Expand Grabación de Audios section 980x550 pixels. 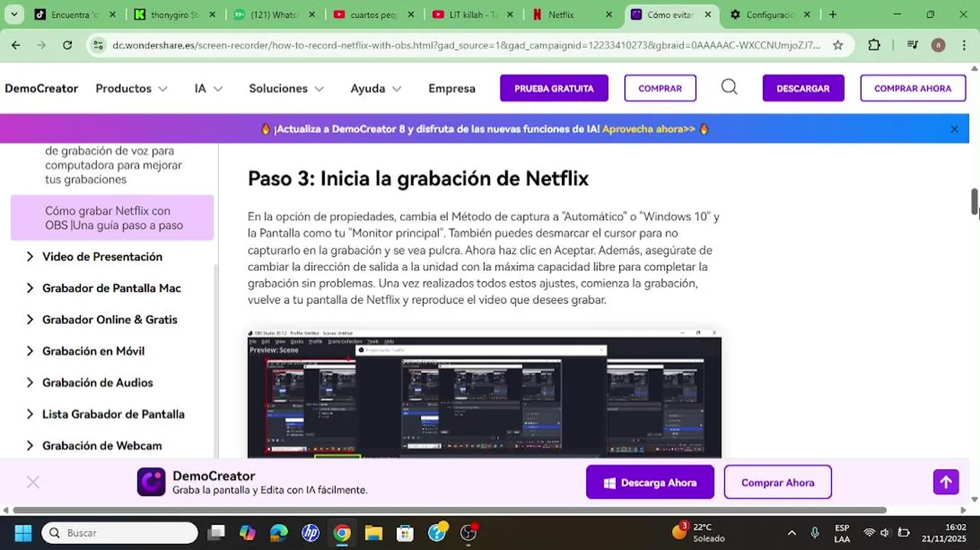pyautogui.click(x=89, y=382)
